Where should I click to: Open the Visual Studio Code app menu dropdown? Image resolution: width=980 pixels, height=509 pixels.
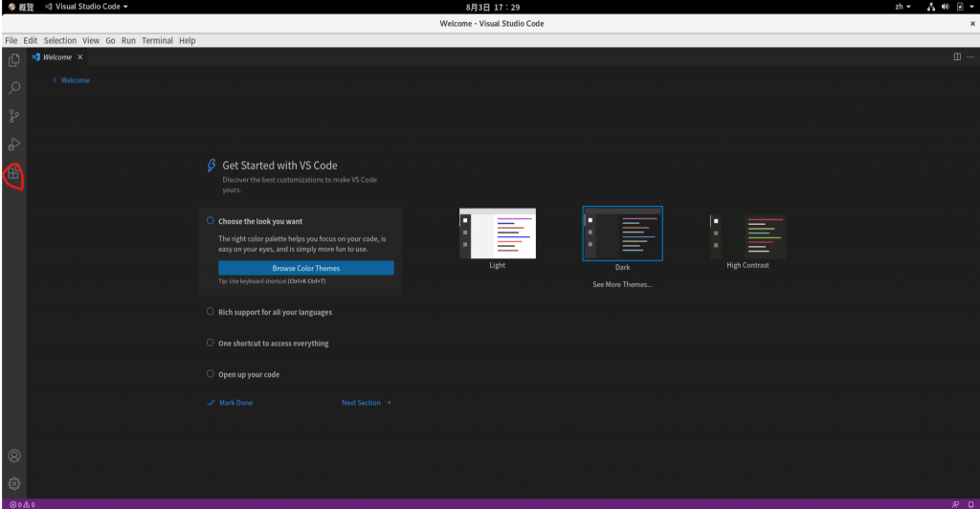click(x=86, y=7)
